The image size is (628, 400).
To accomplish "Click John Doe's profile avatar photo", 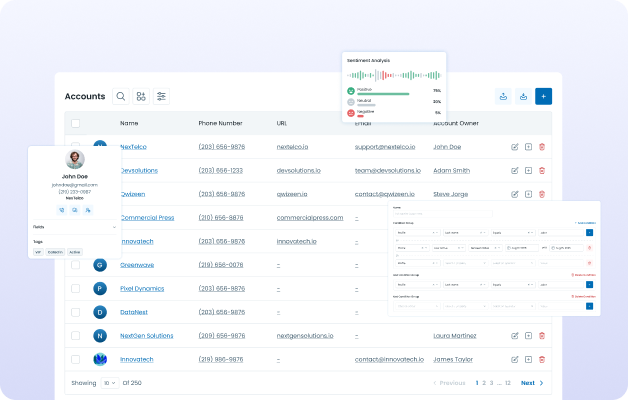I will tap(75, 159).
